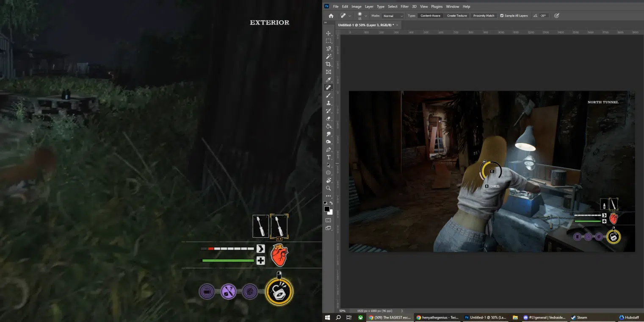
Task: Select the Paint Bucket tool
Action: [328, 126]
